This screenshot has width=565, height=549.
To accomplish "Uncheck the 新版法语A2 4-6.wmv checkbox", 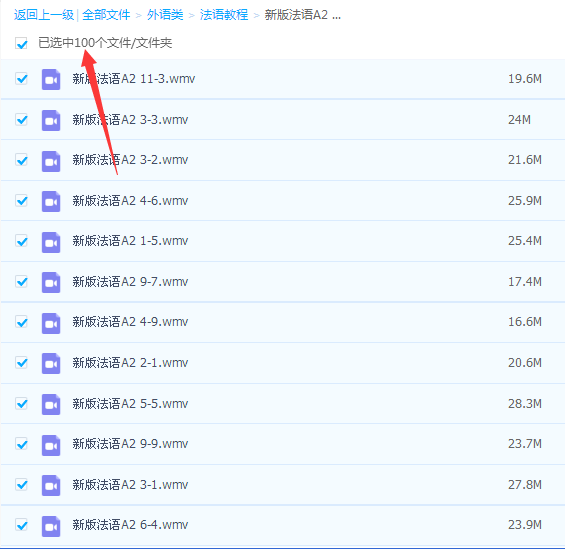I will coord(21,200).
